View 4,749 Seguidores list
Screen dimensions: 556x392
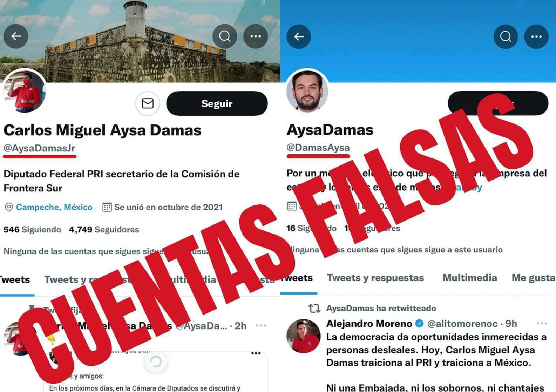click(104, 230)
